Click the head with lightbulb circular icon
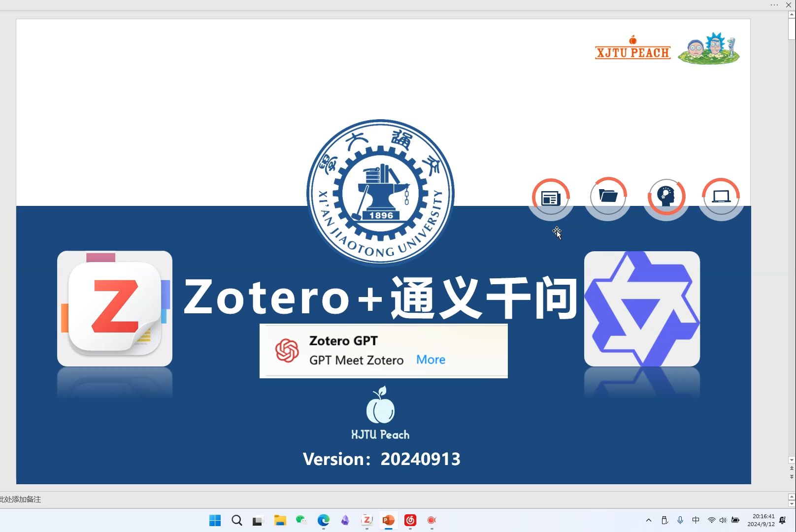This screenshot has height=532, width=796. 666,197
